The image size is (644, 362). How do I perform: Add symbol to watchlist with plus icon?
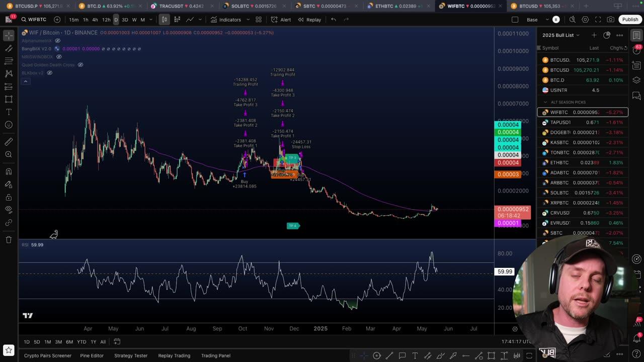click(x=594, y=35)
